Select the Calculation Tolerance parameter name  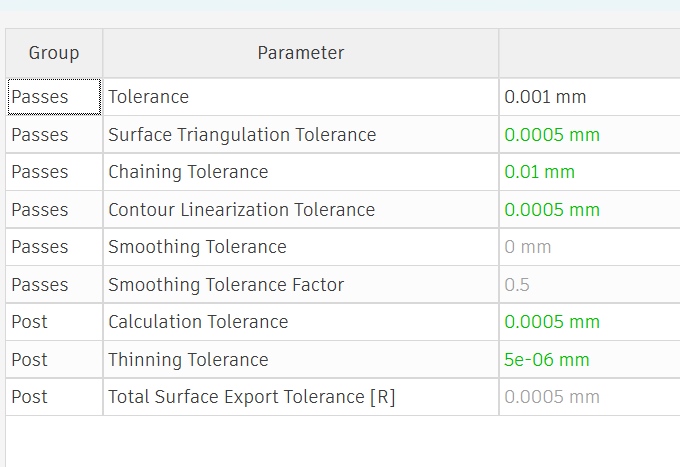198,322
